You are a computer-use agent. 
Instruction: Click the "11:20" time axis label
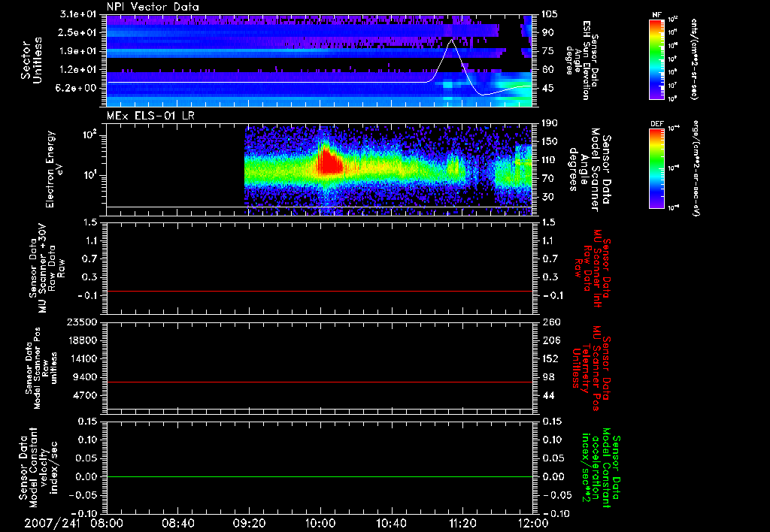[x=462, y=523]
